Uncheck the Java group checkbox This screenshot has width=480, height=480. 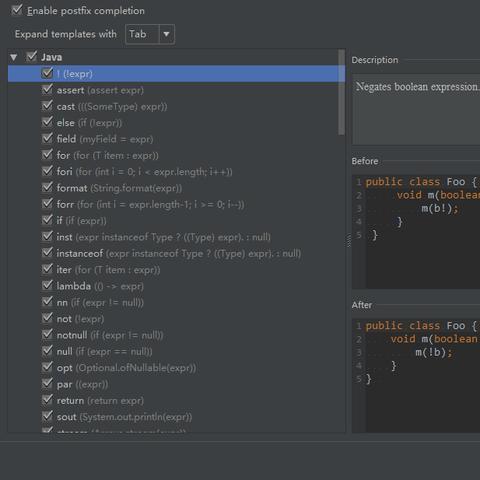[32, 57]
